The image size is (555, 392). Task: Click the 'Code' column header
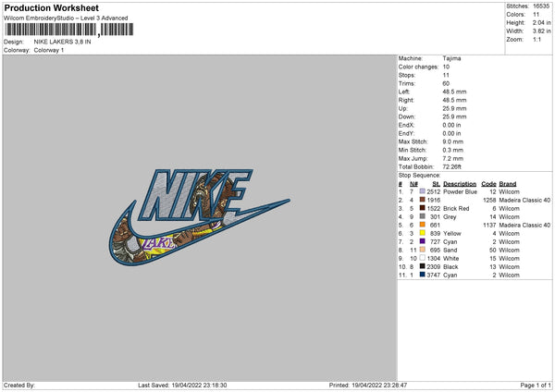click(x=488, y=184)
